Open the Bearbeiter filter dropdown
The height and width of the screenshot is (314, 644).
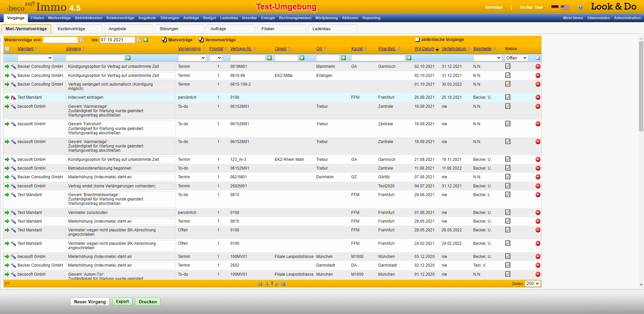click(x=487, y=58)
